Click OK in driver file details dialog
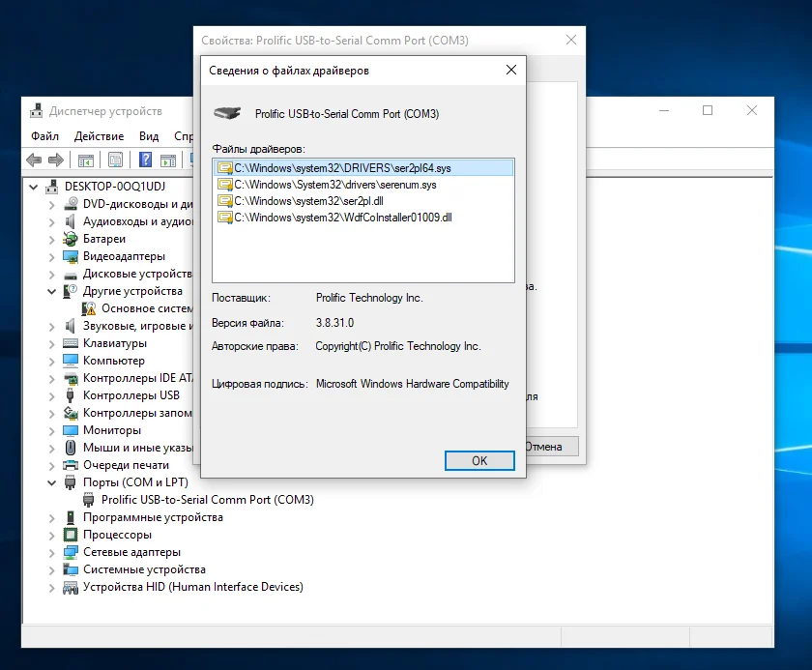Image resolution: width=812 pixels, height=670 pixels. pos(479,461)
